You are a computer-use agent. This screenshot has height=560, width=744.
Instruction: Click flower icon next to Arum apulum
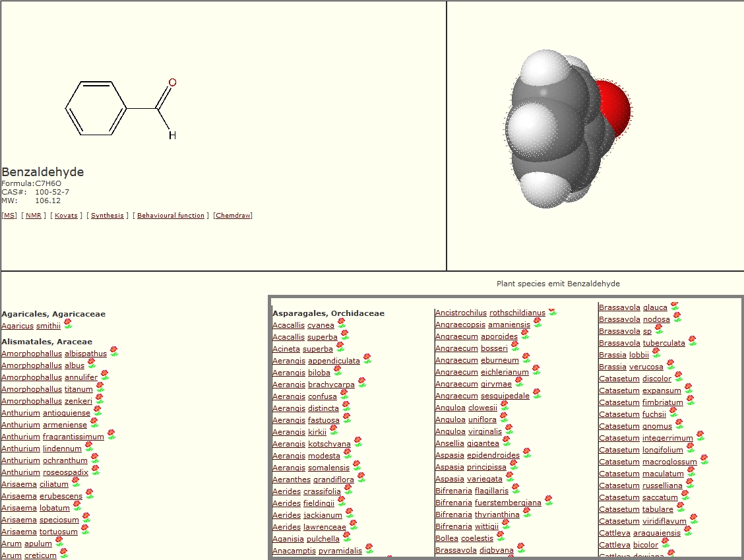pyautogui.click(x=59, y=541)
